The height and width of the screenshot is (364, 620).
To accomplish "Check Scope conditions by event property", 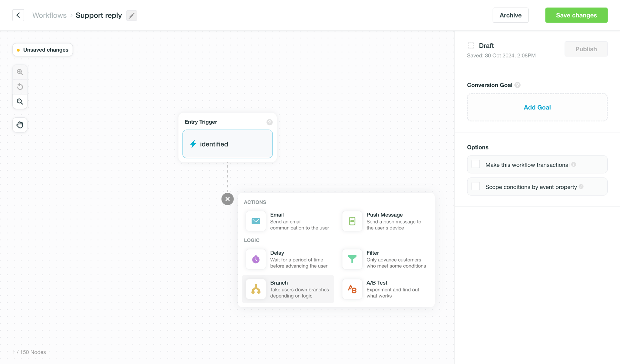I will (x=475, y=186).
